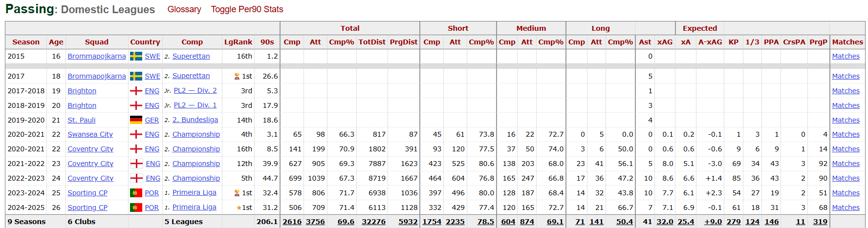Screen dimensions: 868x228
Task: Open the Glossary link
Action: pos(184,9)
